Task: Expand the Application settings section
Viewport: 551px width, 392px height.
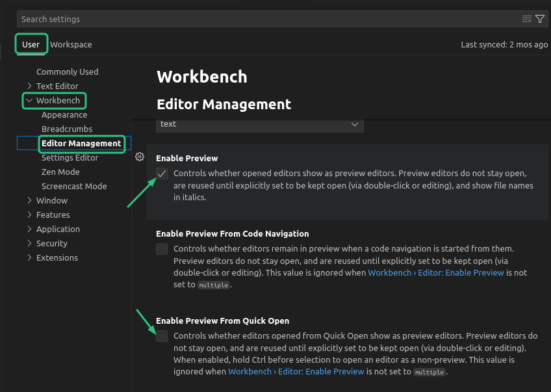Action: point(29,229)
